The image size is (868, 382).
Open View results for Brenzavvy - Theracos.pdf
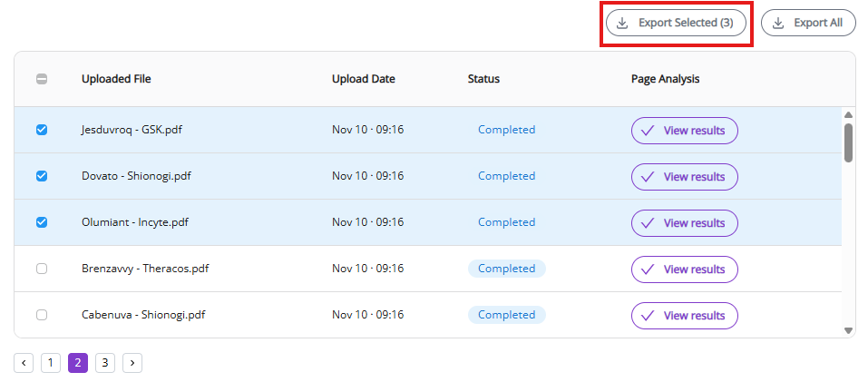point(684,269)
